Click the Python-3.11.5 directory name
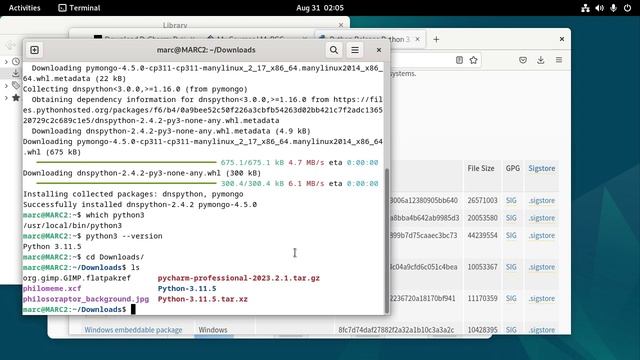Screen dimensions: 640x360 coord(187,289)
